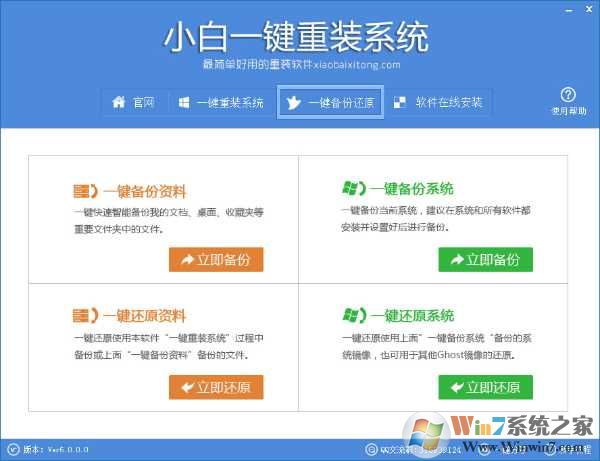Click the green icon next to 一键备份系统
600x461 pixels.
pos(354,188)
